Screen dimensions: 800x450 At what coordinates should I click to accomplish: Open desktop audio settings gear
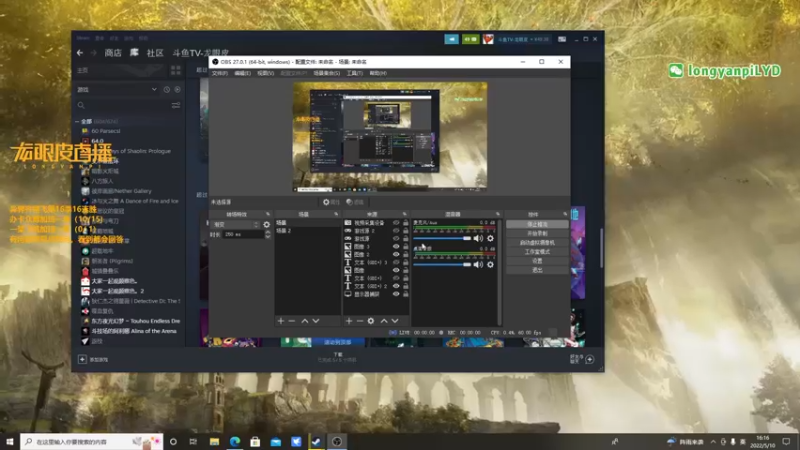(x=490, y=264)
